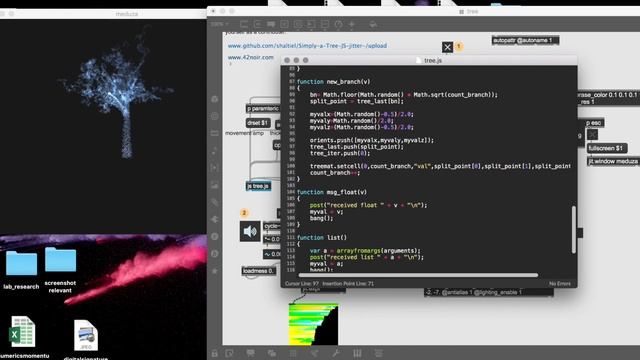
Task: Click new view icon in bottom toolbar
Action: click(x=229, y=353)
